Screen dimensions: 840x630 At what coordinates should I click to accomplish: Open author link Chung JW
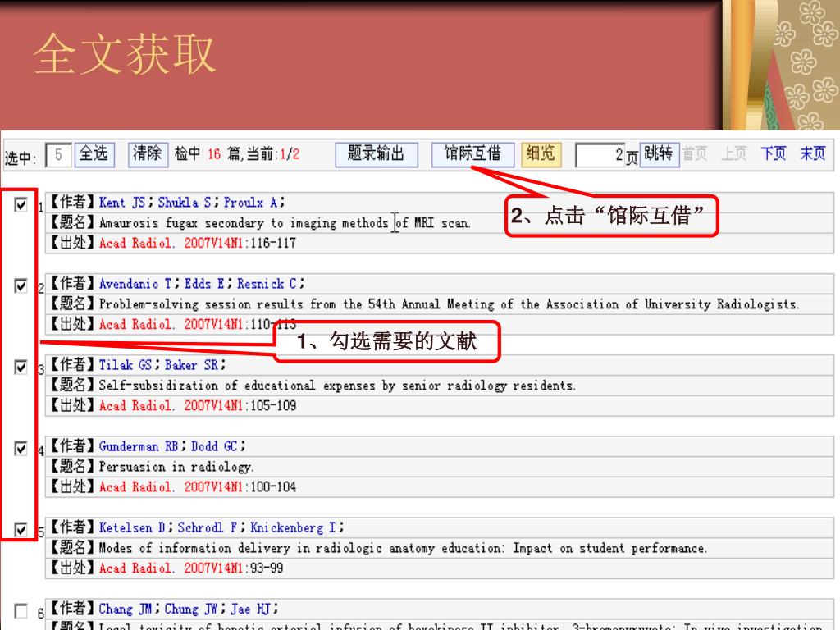point(191,609)
